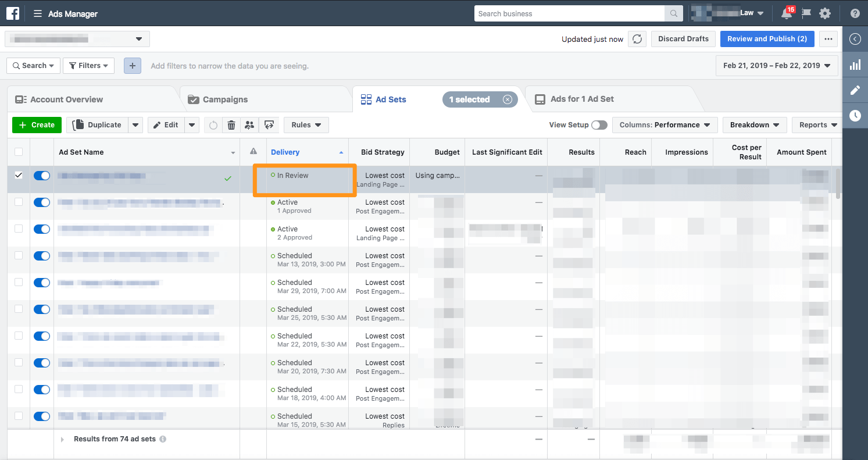Open the help question mark icon

point(855,13)
